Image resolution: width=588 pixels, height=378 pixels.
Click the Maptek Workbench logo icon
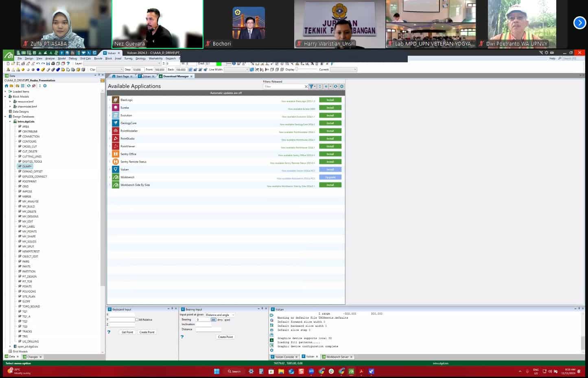[9, 55]
